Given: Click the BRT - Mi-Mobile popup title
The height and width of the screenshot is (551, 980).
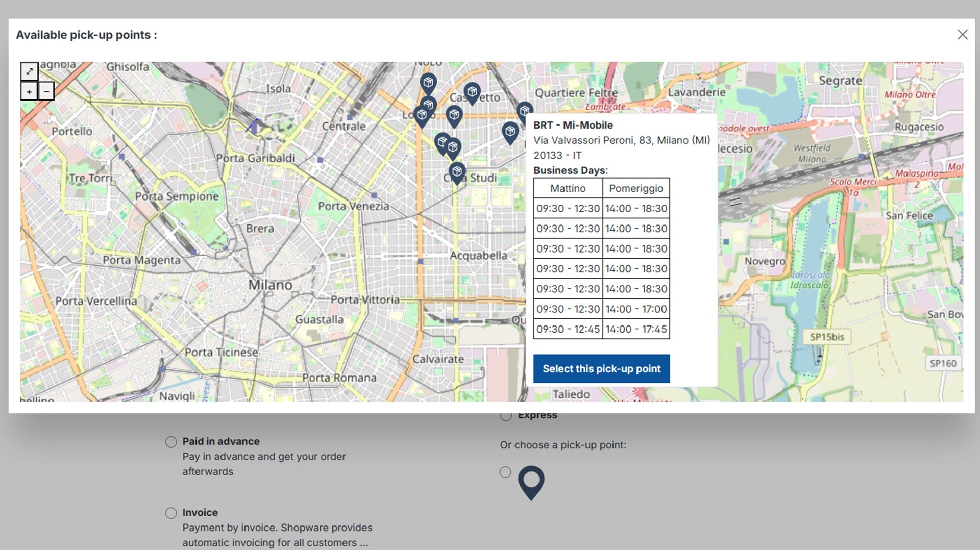Looking at the screenshot, I should coord(573,125).
